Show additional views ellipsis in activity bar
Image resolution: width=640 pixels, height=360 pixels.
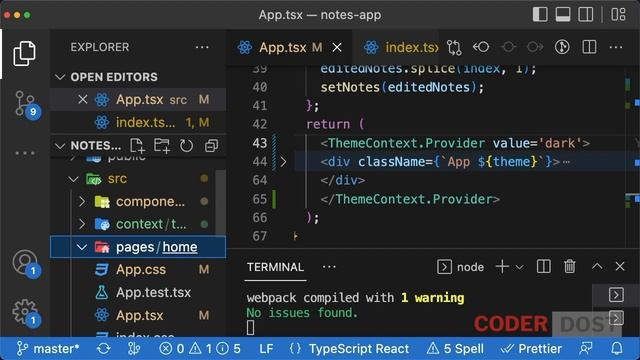[x=24, y=153]
